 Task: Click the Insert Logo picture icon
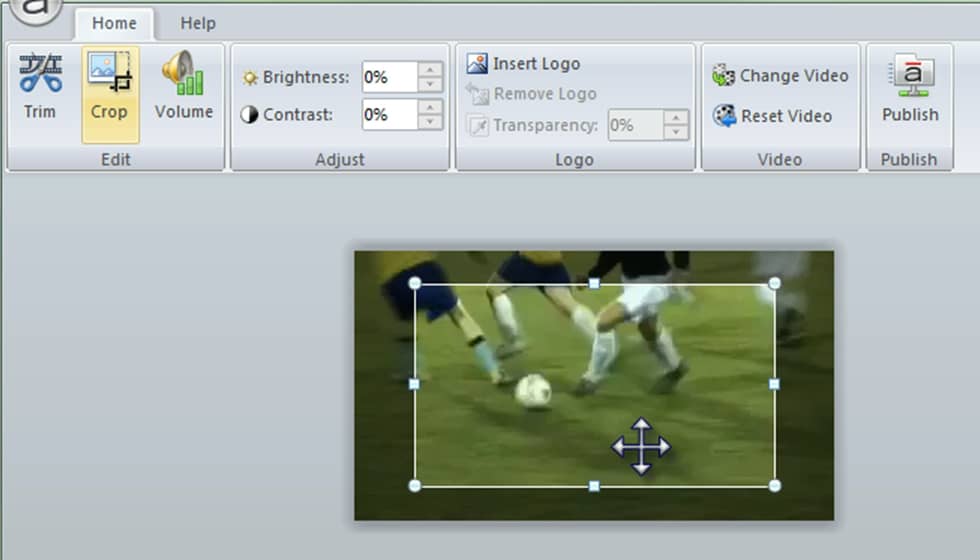[477, 63]
